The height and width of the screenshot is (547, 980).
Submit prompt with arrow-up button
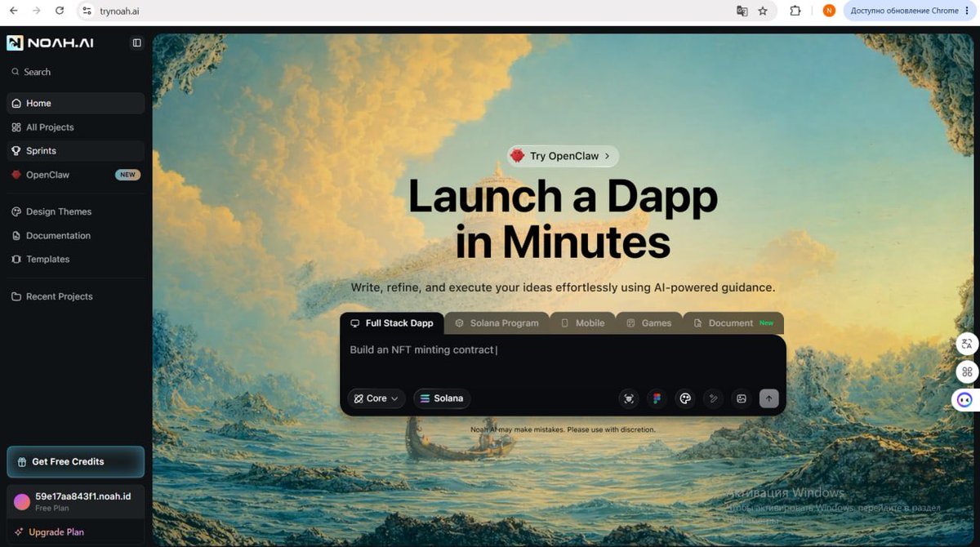[768, 398]
